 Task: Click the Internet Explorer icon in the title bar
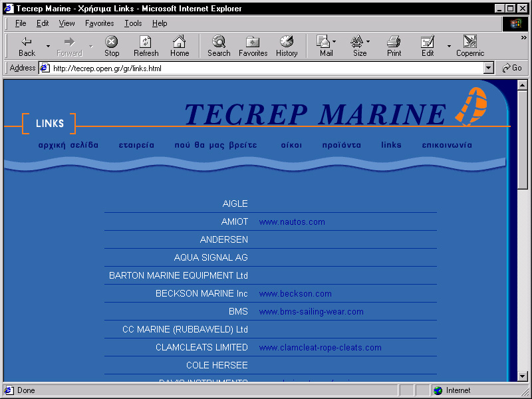(x=9, y=8)
